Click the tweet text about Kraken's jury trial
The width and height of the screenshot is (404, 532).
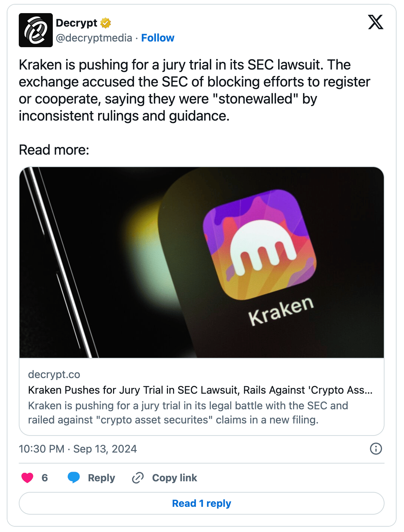tap(194, 90)
